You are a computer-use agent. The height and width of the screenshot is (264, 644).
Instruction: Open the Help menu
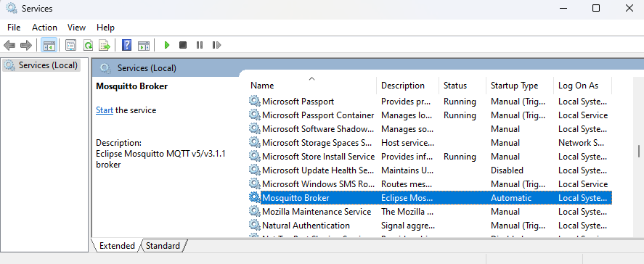click(105, 28)
